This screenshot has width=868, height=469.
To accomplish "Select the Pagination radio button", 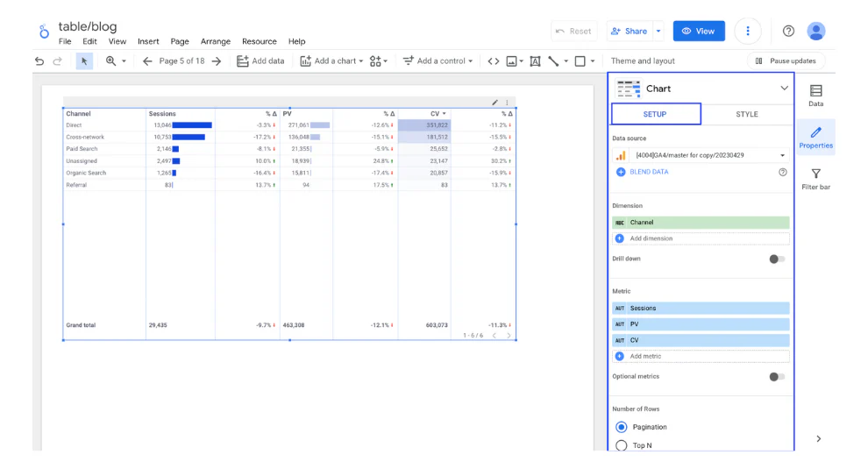I will click(621, 427).
